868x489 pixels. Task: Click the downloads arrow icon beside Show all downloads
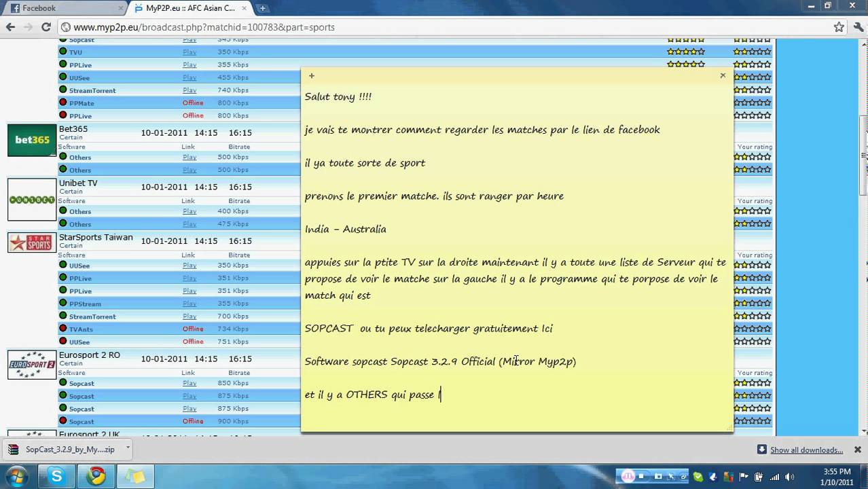coord(762,450)
